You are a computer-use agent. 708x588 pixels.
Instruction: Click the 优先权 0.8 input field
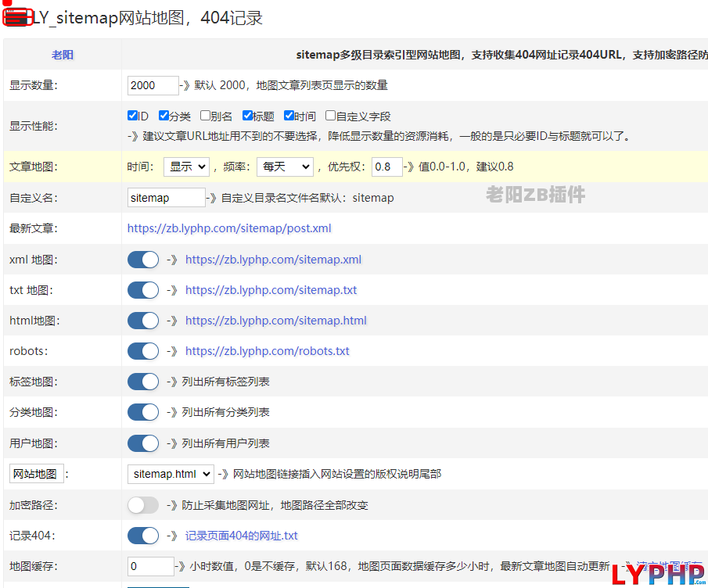[x=386, y=167]
